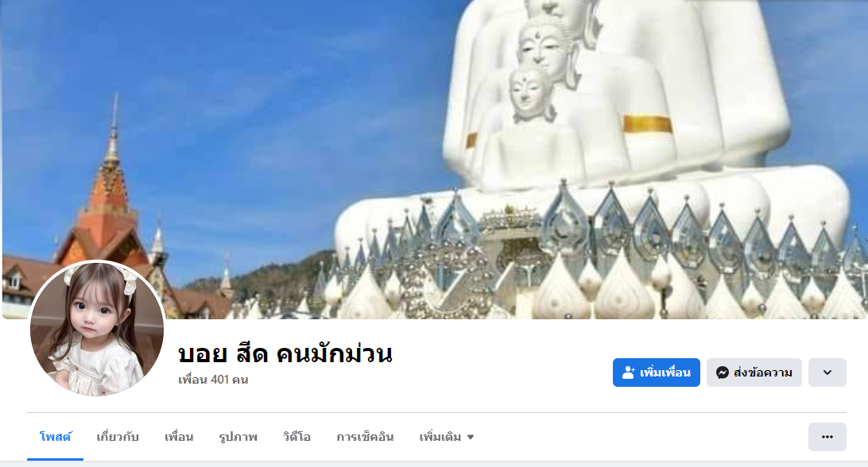Click the chevron-down button beside ส่งข้อความ

point(827,372)
